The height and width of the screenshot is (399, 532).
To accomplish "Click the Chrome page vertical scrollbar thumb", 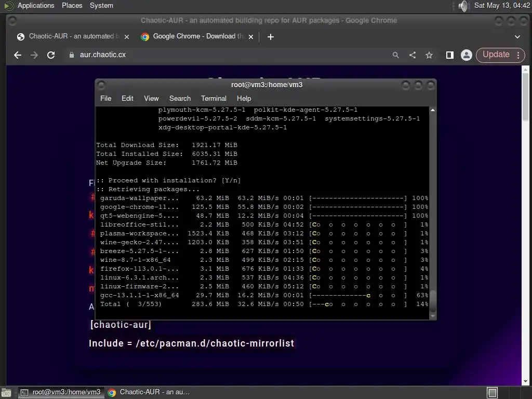I will coord(525,96).
